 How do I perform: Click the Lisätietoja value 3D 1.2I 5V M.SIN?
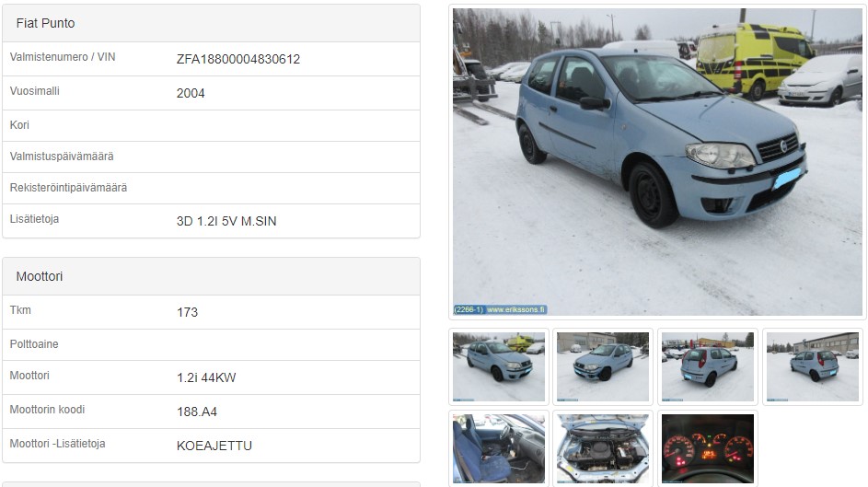tap(226, 221)
